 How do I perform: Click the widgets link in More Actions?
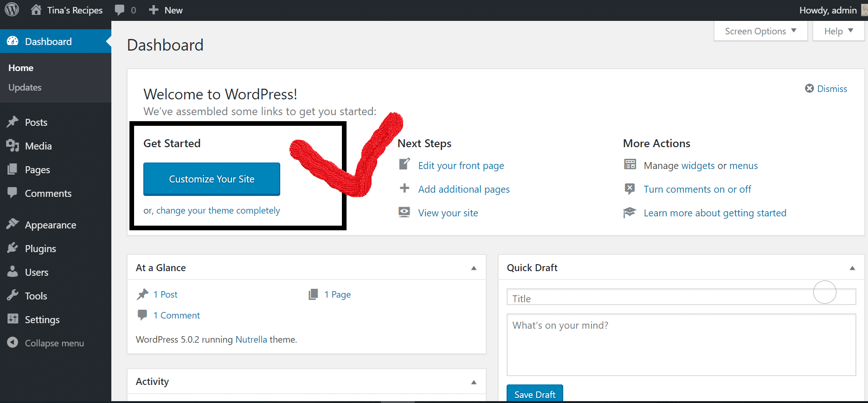[698, 166]
